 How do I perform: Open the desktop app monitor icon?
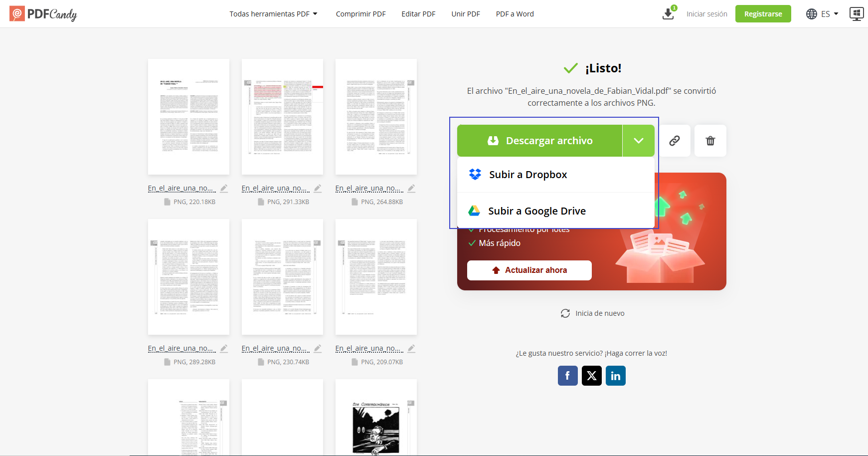tap(857, 13)
